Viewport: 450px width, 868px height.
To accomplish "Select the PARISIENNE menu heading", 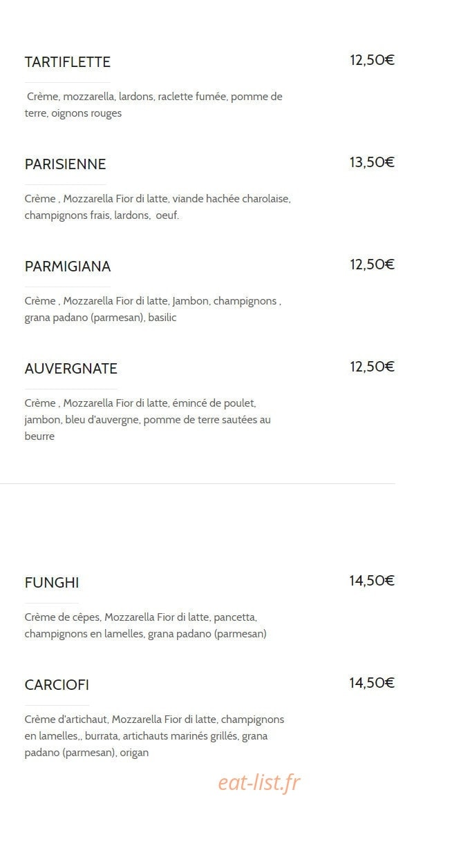I will tap(66, 164).
